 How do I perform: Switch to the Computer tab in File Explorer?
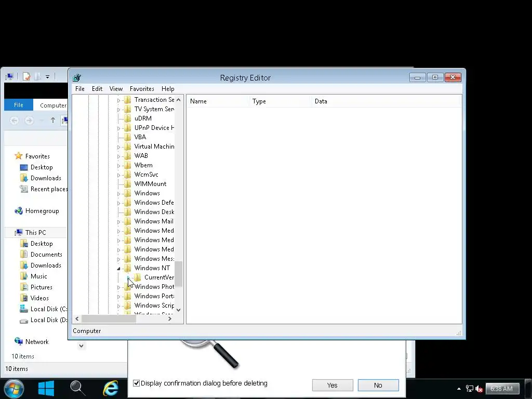54,105
